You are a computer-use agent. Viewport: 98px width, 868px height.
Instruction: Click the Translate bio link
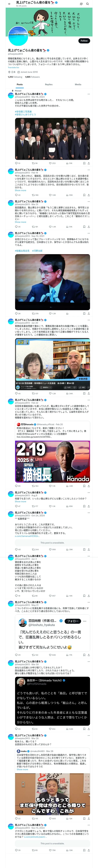click(x=14, y=67)
